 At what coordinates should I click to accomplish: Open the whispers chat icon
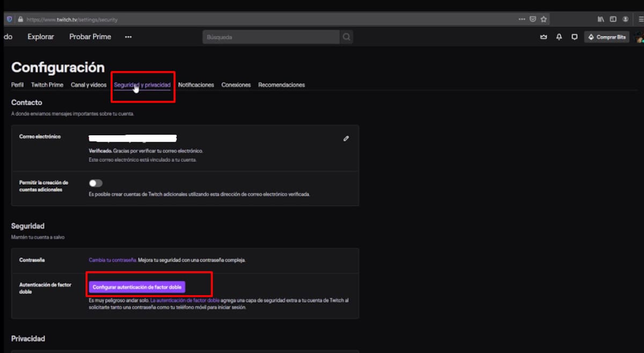pyautogui.click(x=574, y=37)
